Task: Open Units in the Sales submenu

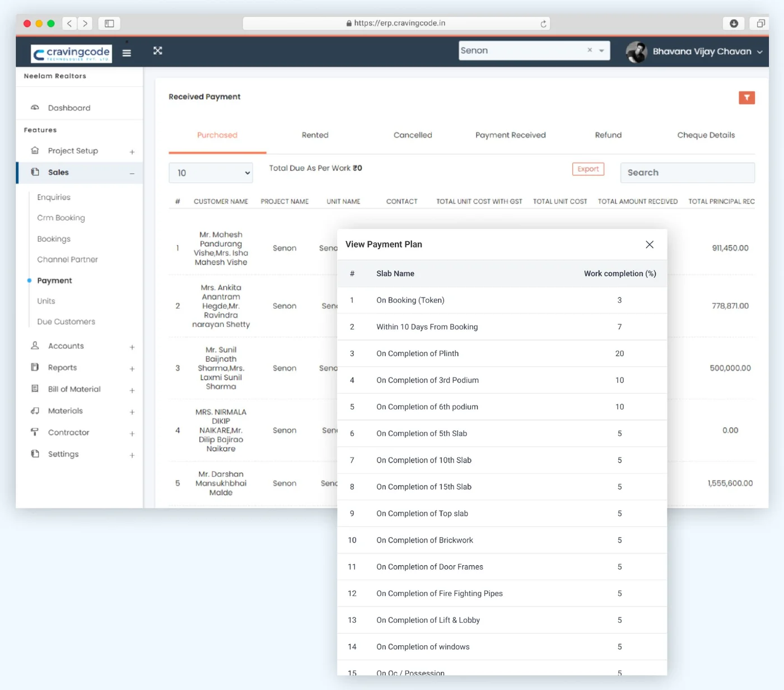Action: tap(46, 301)
